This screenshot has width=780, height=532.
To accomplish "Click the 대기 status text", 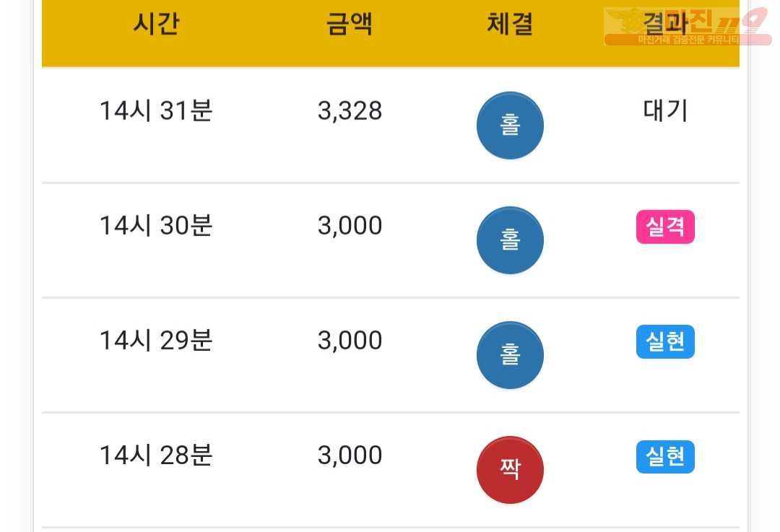I will (665, 110).
